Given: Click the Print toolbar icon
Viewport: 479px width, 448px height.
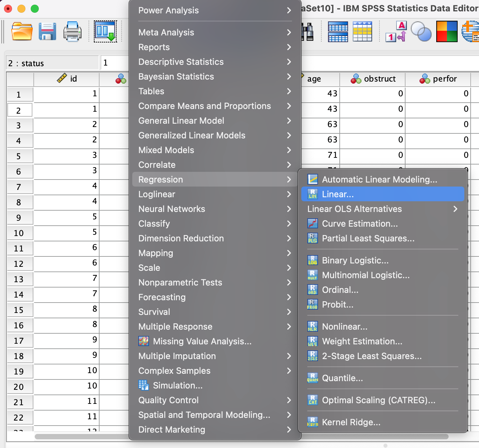Looking at the screenshot, I should coord(72,32).
